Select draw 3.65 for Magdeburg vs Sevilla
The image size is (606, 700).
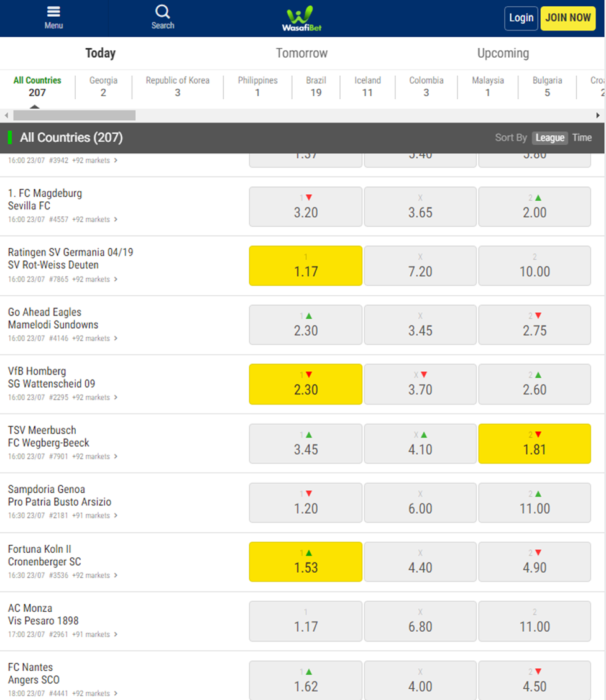click(x=420, y=207)
